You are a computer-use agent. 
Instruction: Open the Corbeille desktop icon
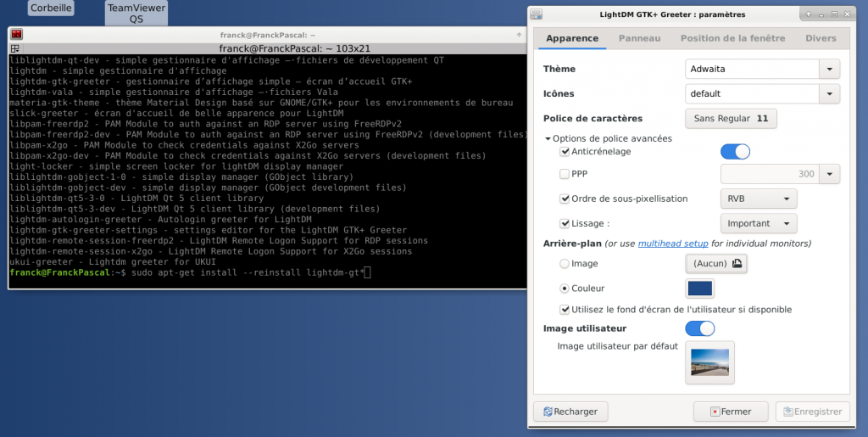51,8
